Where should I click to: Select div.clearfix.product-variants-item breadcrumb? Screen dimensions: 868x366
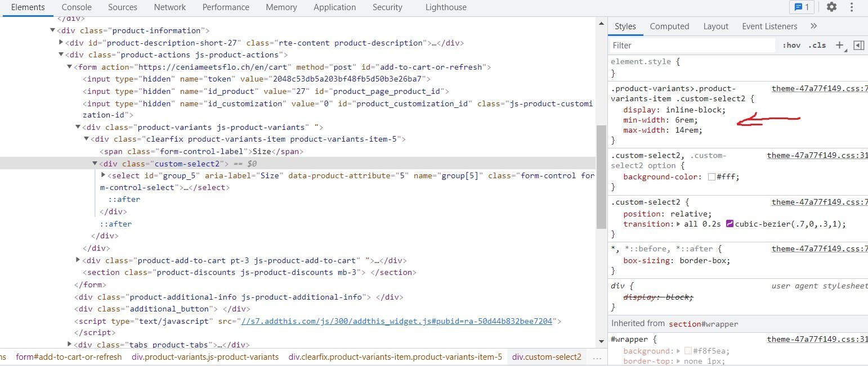(x=395, y=357)
